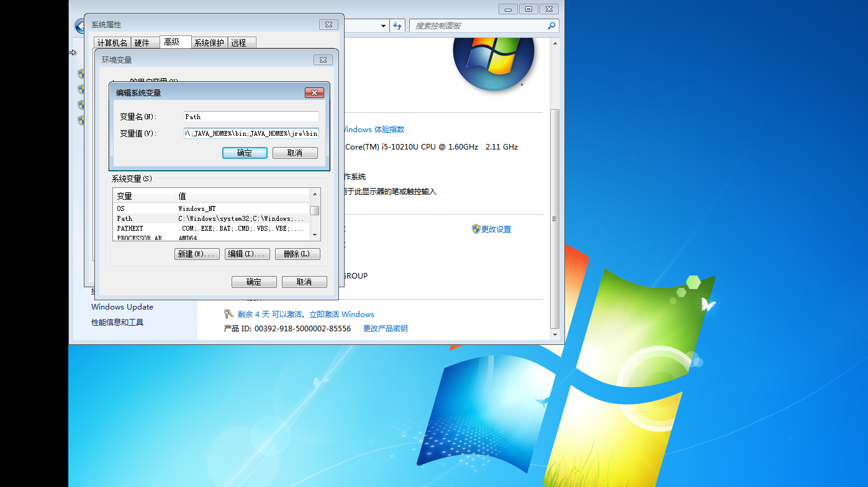
Task: Close the 系统属性 dialog
Action: point(328,25)
